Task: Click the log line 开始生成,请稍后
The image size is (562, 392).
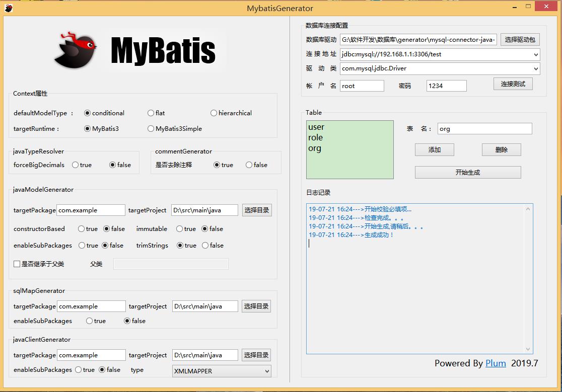Action: [366, 226]
